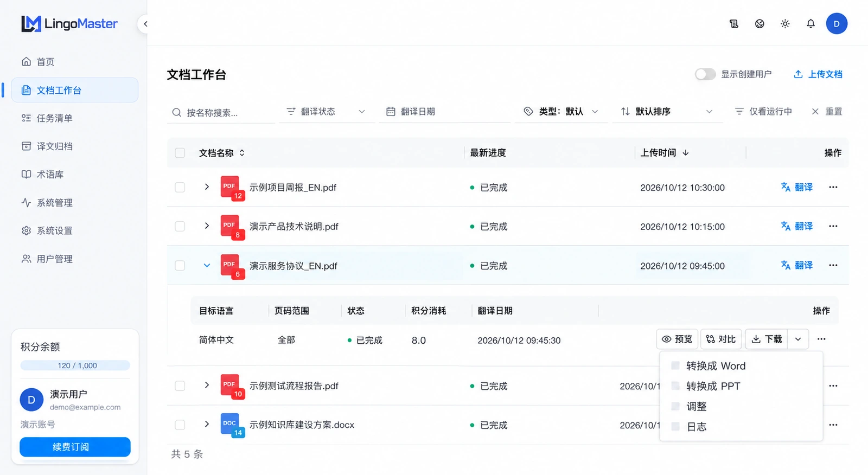868x475 pixels.
Task: Click DOC icon of 示例知识库建设方案.docx
Action: [x=232, y=425]
